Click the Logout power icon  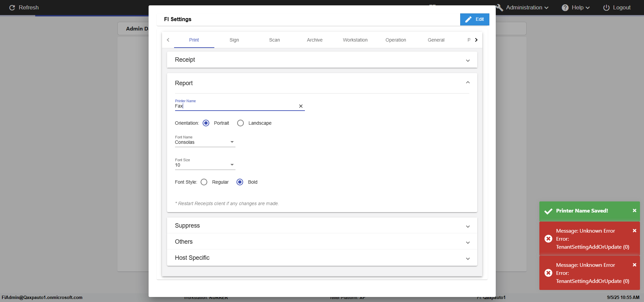pyautogui.click(x=606, y=8)
